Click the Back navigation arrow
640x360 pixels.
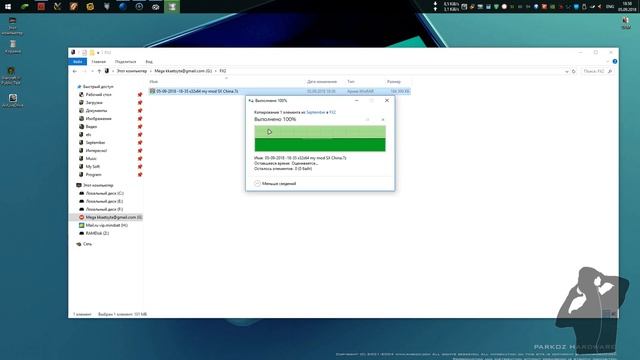(75, 71)
